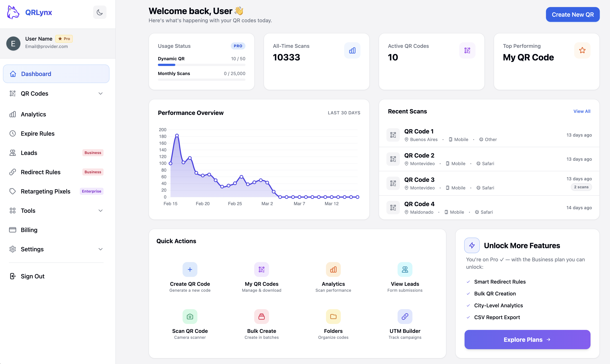Expand the QR Codes sidebar section

56,93
